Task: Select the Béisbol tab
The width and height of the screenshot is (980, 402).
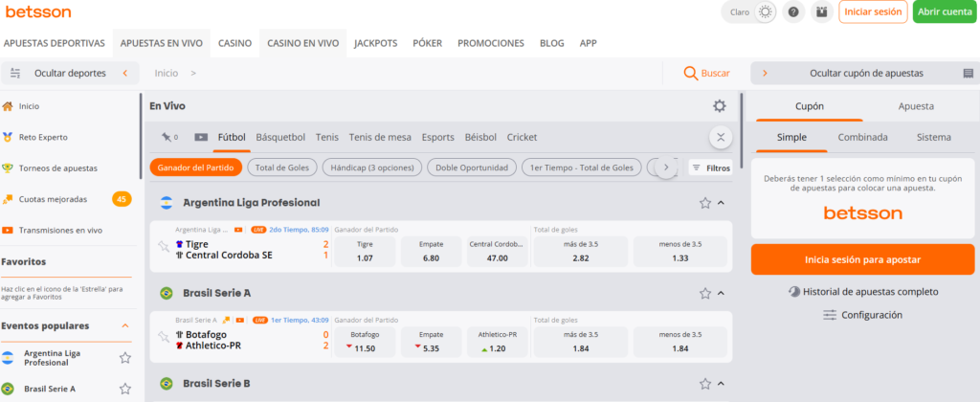Action: (480, 137)
